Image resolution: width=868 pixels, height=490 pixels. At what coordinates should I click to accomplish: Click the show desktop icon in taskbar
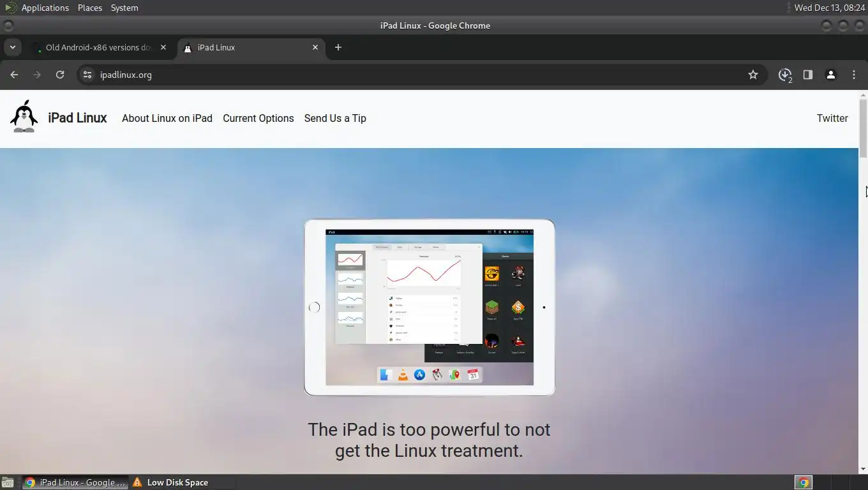coord(8,482)
